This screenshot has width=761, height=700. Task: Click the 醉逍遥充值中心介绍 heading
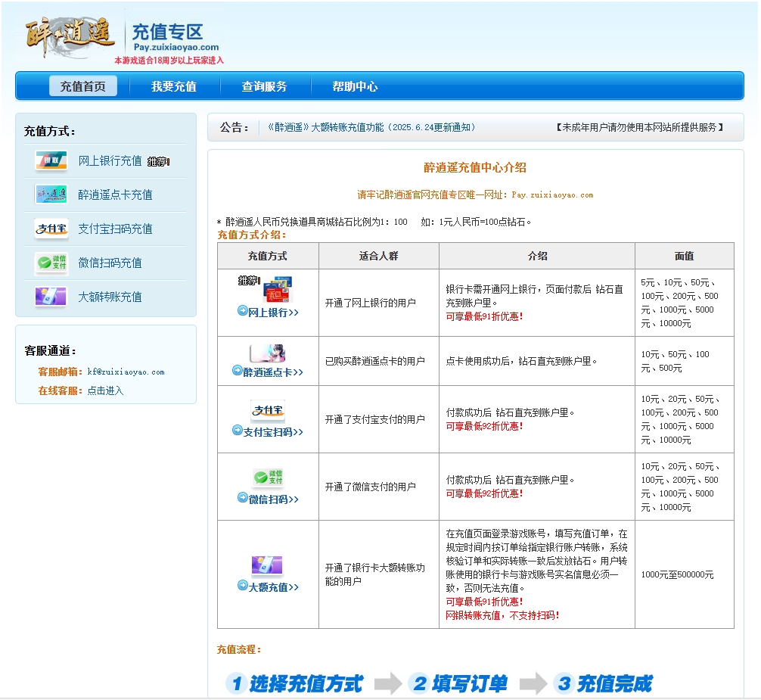pyautogui.click(x=475, y=167)
